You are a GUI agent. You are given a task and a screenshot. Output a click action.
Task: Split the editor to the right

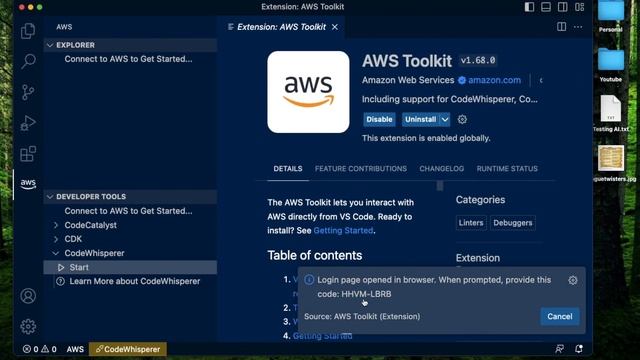[x=562, y=27]
